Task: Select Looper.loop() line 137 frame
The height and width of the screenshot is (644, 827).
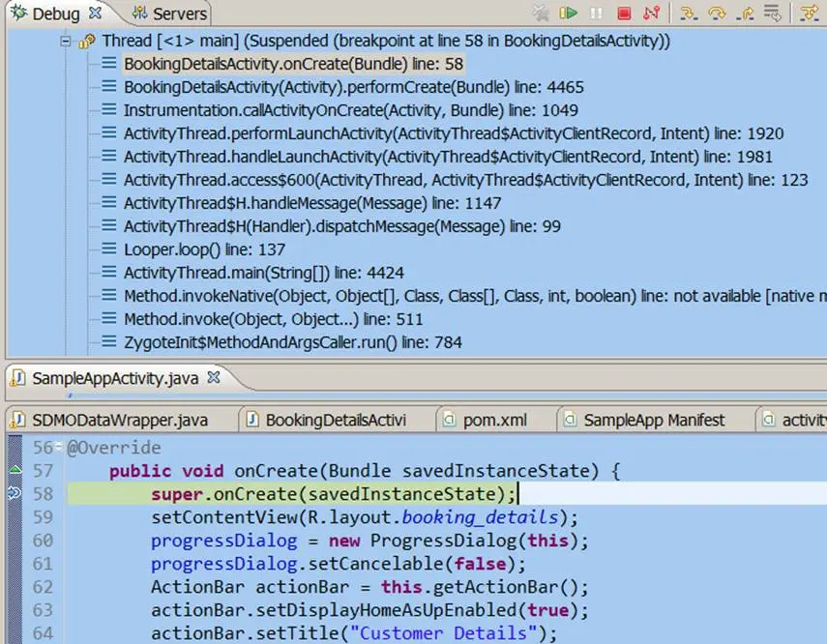Action: pyautogui.click(x=205, y=249)
